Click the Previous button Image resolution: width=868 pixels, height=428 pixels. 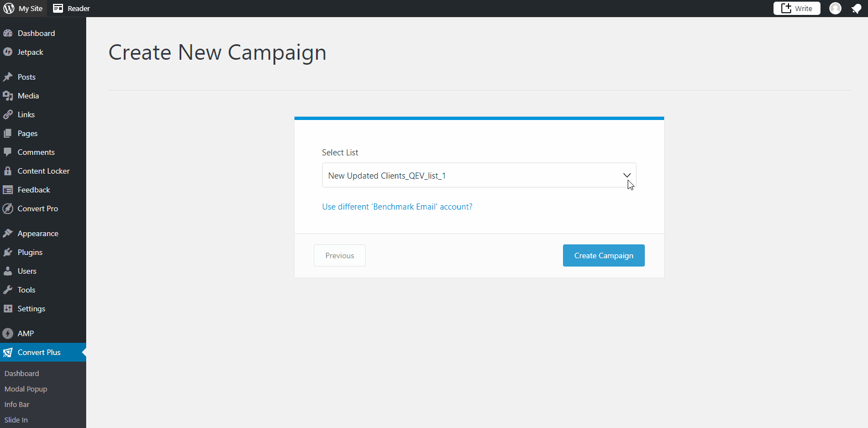point(340,255)
